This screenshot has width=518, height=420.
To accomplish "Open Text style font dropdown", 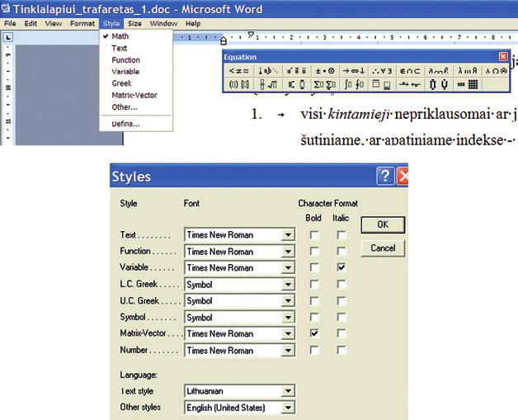I will point(288,235).
